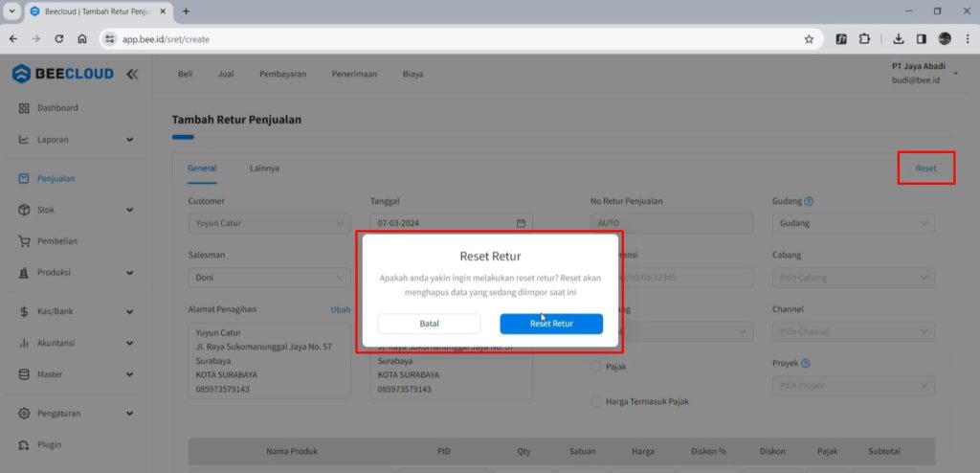Viewport: 980px width, 473px height.
Task: Go back to the previous page
Action: (x=13, y=39)
